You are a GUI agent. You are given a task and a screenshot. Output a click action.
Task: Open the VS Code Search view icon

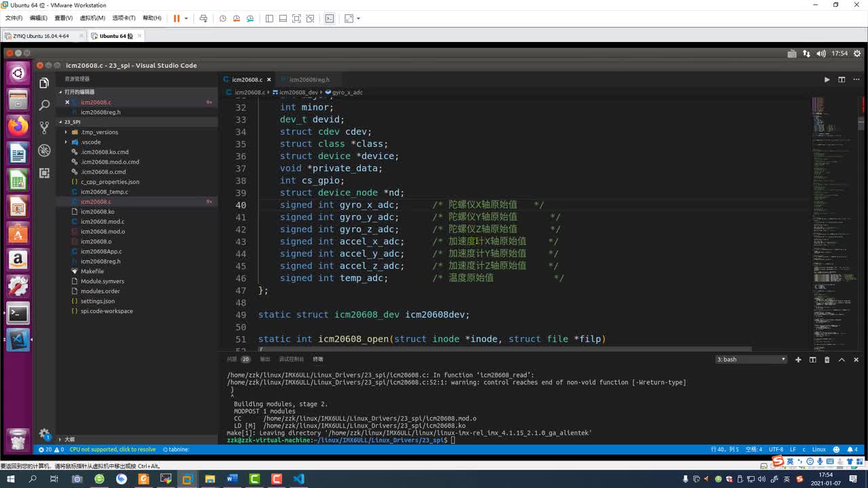[x=44, y=105]
